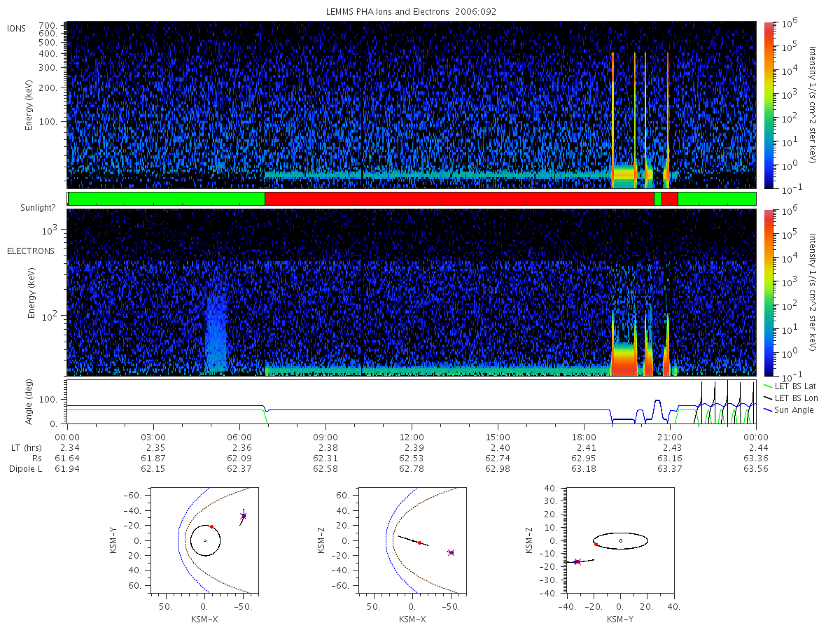Image resolution: width=840 pixels, height=630 pixels.
Task: Click the spacecraft marker in KSM-Y/KSM-Z plot
Action: coord(577,561)
